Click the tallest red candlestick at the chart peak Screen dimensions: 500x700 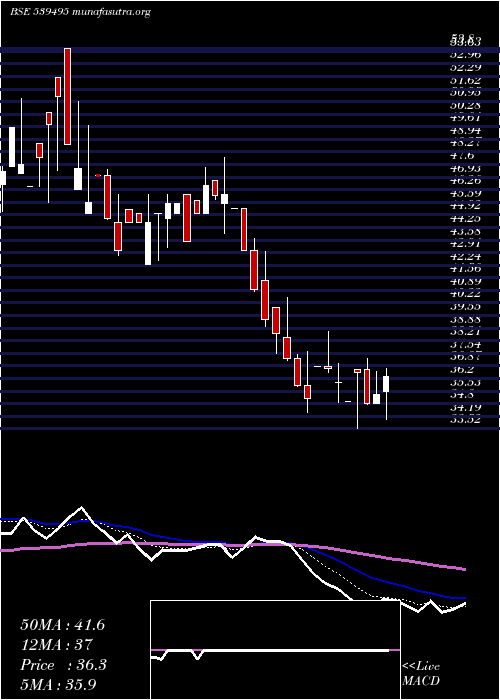67,96
